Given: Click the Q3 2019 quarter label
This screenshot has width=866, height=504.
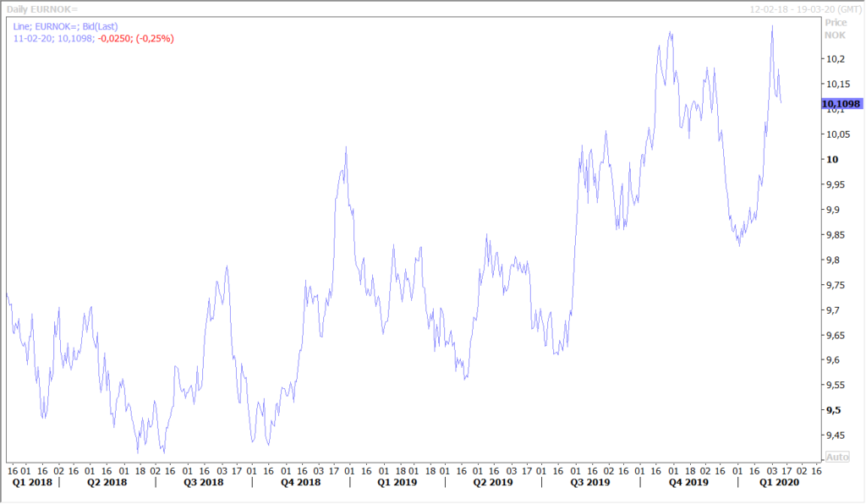Looking at the screenshot, I should (589, 482).
